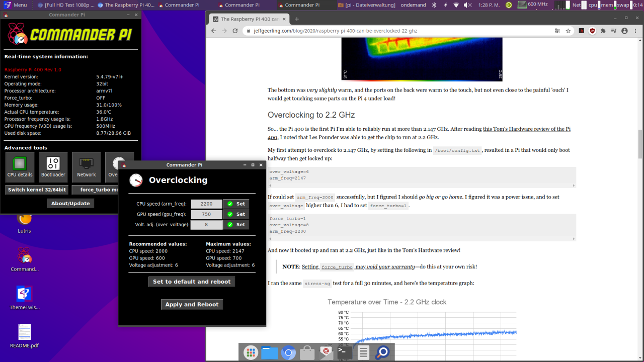Open the browser Extensions puzzle icon

coord(603,31)
